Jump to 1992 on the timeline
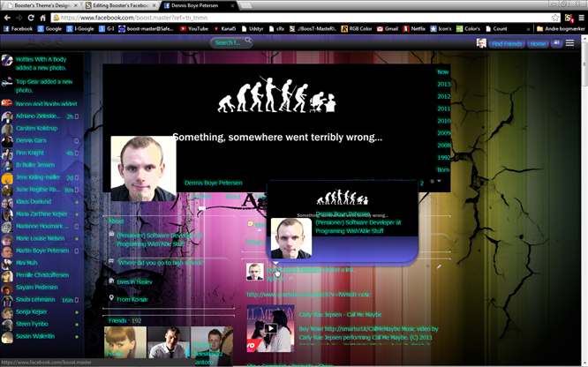Image resolution: width=588 pixels, height=367 pixels. coord(443,157)
